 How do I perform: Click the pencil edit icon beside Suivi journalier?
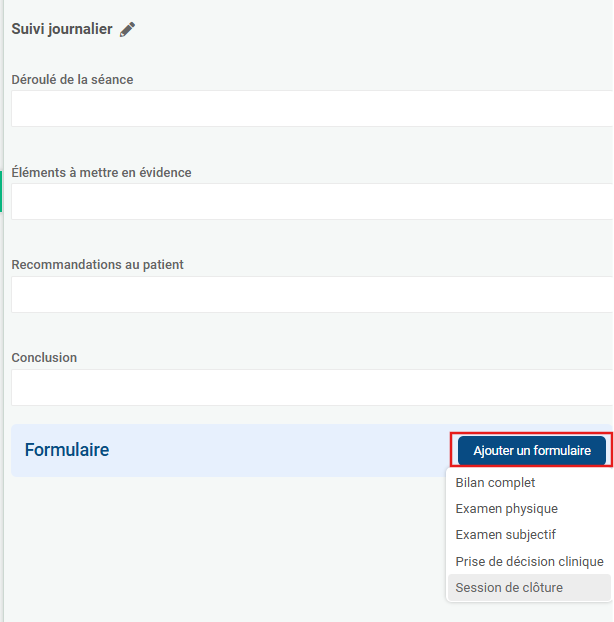click(127, 30)
